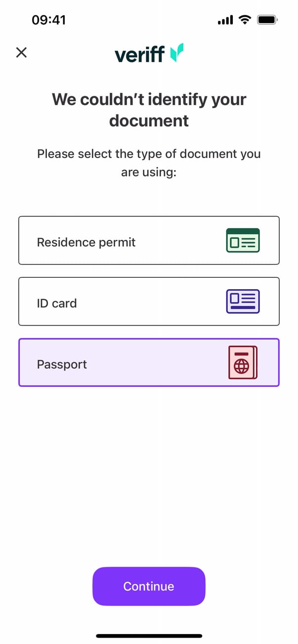The image size is (298, 644).
Task: Tap the Veriff teal leaf logo mark
Action: point(177,52)
